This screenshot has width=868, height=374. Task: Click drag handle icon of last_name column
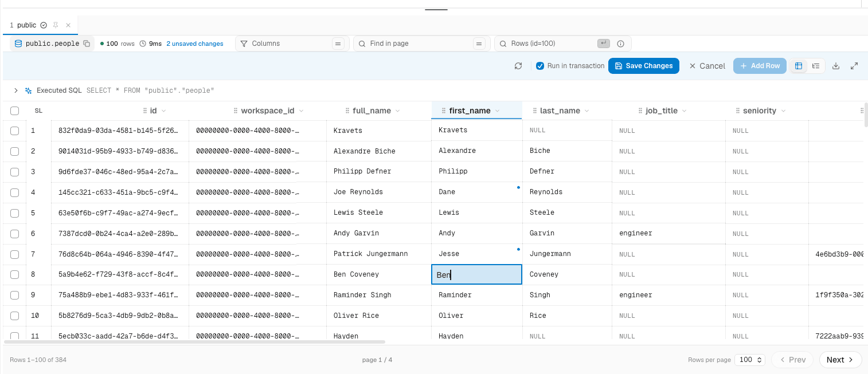pos(534,111)
